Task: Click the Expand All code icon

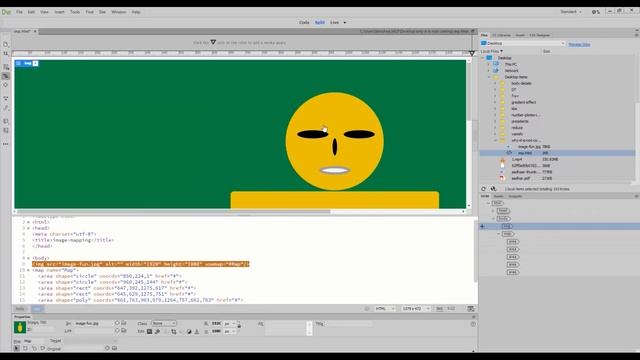Action: click(6, 98)
